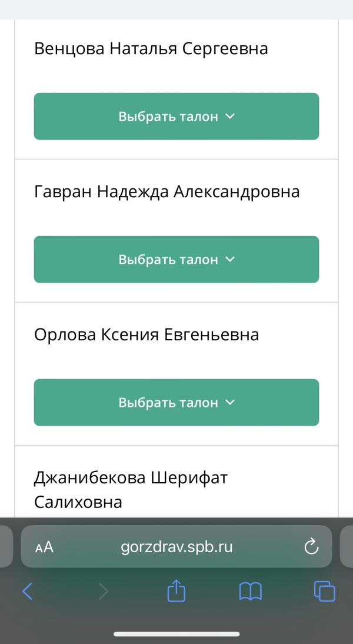
Task: Click chevron in Гавран's Выбрать талон button
Action: pyautogui.click(x=230, y=259)
